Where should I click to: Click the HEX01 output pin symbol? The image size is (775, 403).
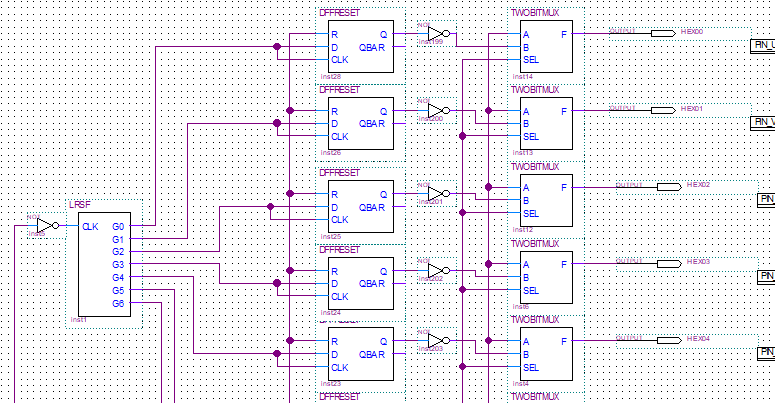point(663,110)
